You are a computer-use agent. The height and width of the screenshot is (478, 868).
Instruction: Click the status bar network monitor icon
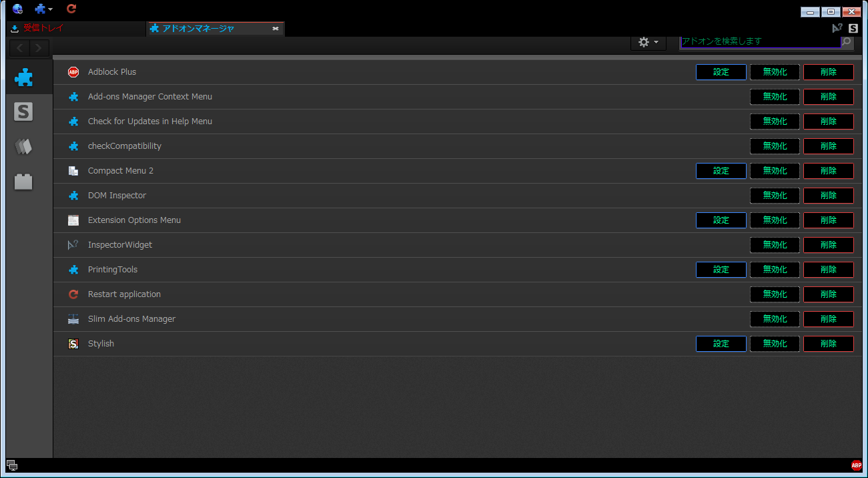point(12,465)
